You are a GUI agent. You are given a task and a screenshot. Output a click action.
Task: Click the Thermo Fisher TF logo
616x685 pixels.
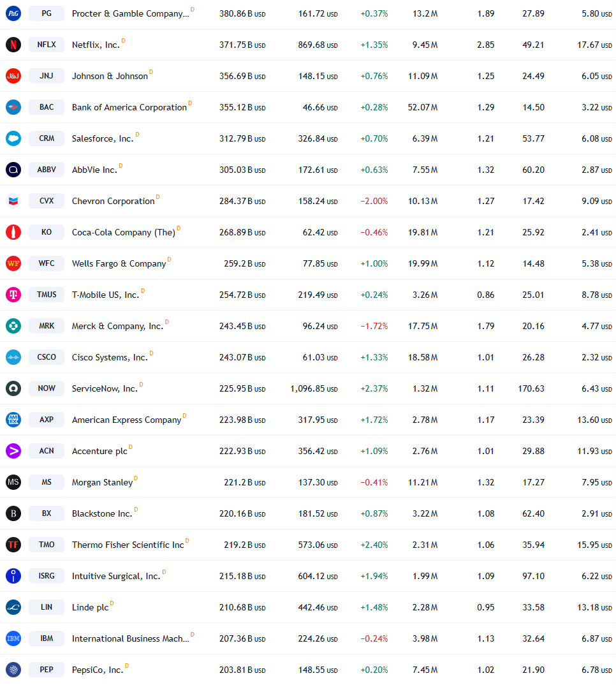[13, 544]
